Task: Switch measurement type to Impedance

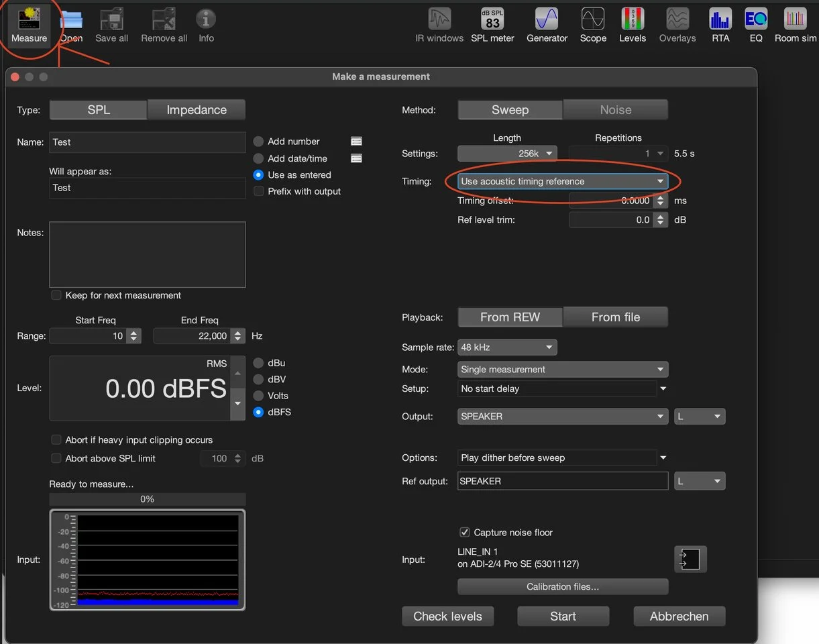Action: click(x=196, y=110)
